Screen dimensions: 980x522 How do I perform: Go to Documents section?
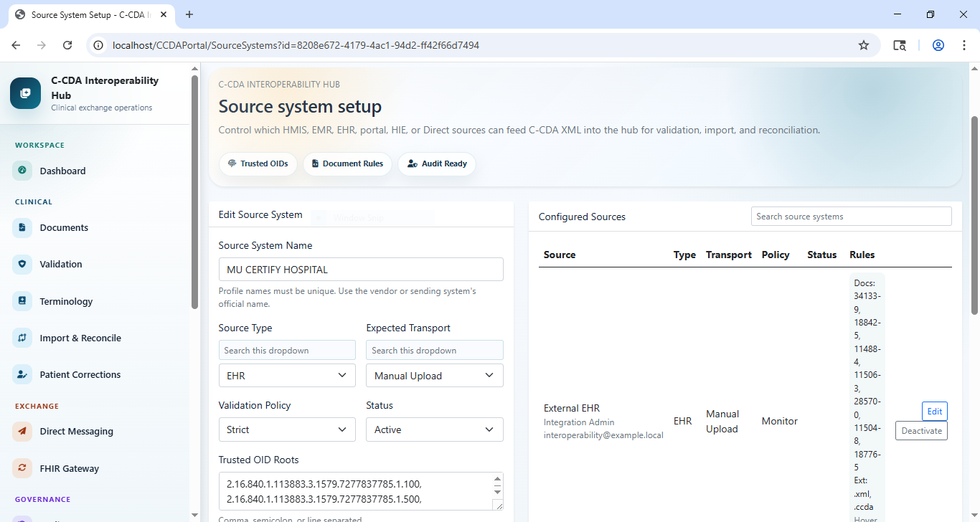coord(64,227)
